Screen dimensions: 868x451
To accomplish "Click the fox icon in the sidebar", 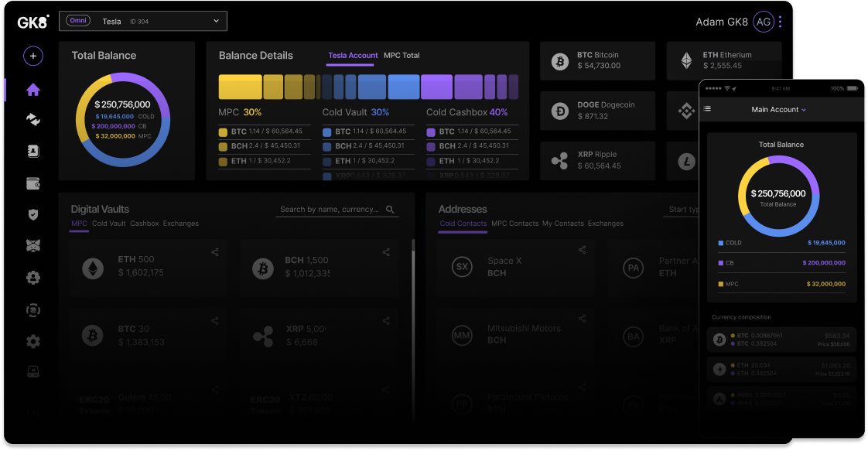I will [x=33, y=246].
